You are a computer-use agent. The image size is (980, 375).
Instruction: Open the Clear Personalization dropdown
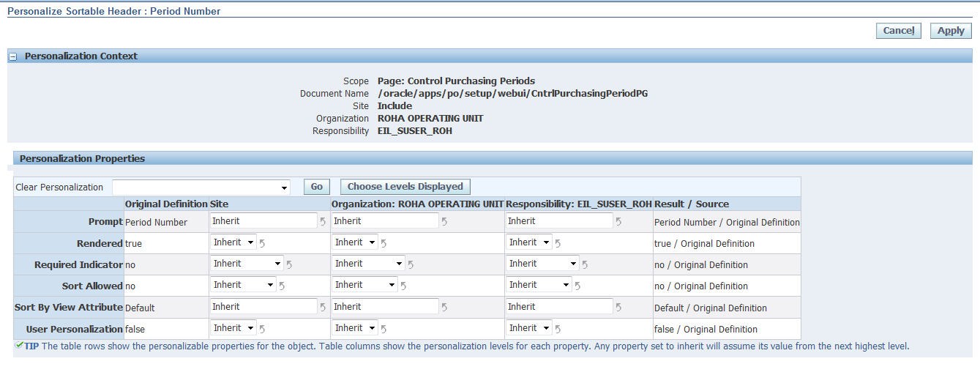pyautogui.click(x=201, y=187)
